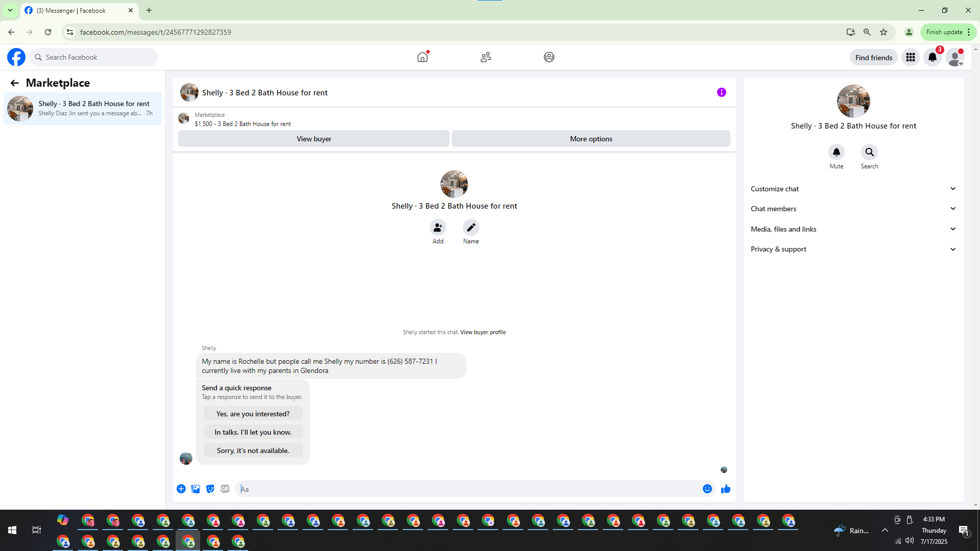Go to the Home tab
This screenshot has height=551, width=980.
pyautogui.click(x=422, y=57)
